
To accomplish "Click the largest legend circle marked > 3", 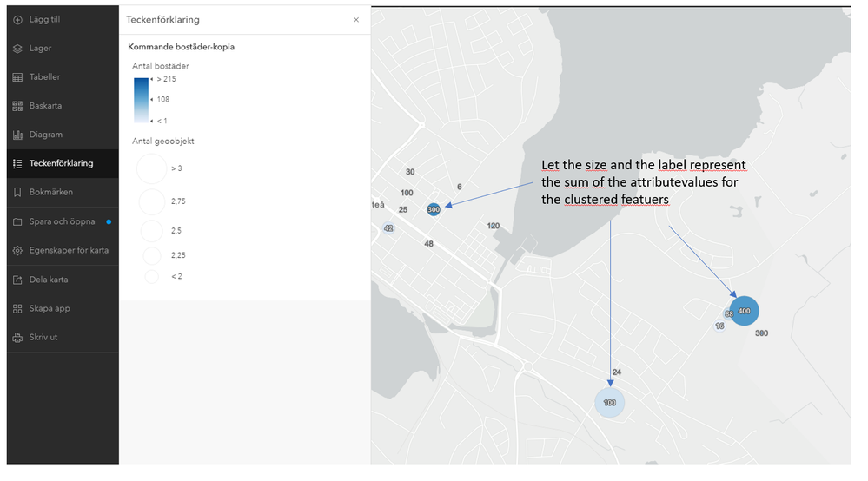I will pyautogui.click(x=152, y=168).
